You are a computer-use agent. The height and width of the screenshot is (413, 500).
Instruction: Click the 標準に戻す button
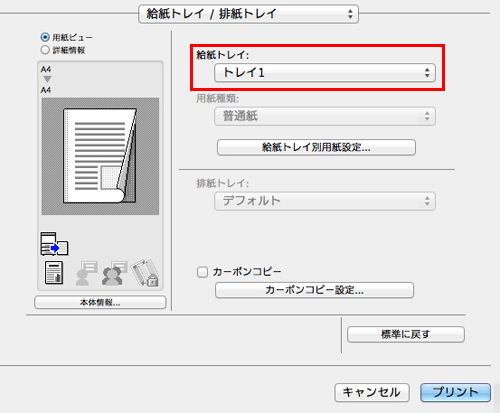406,334
